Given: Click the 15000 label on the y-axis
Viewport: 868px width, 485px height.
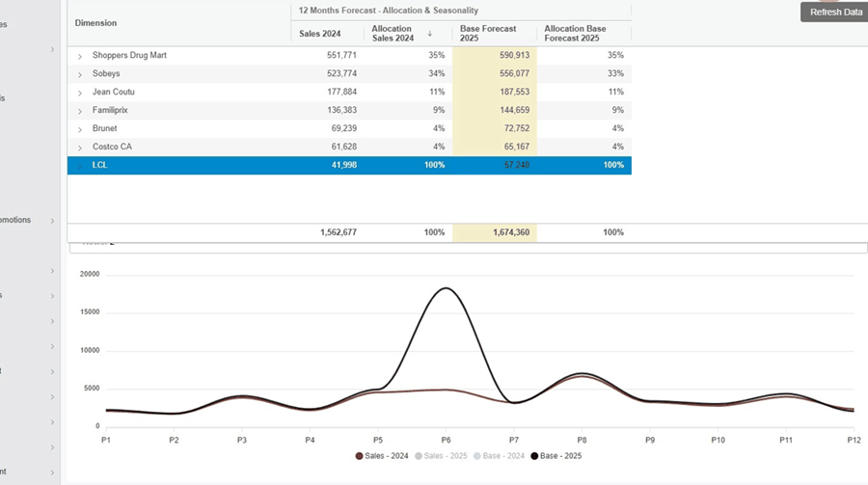Looking at the screenshot, I should coord(90,312).
